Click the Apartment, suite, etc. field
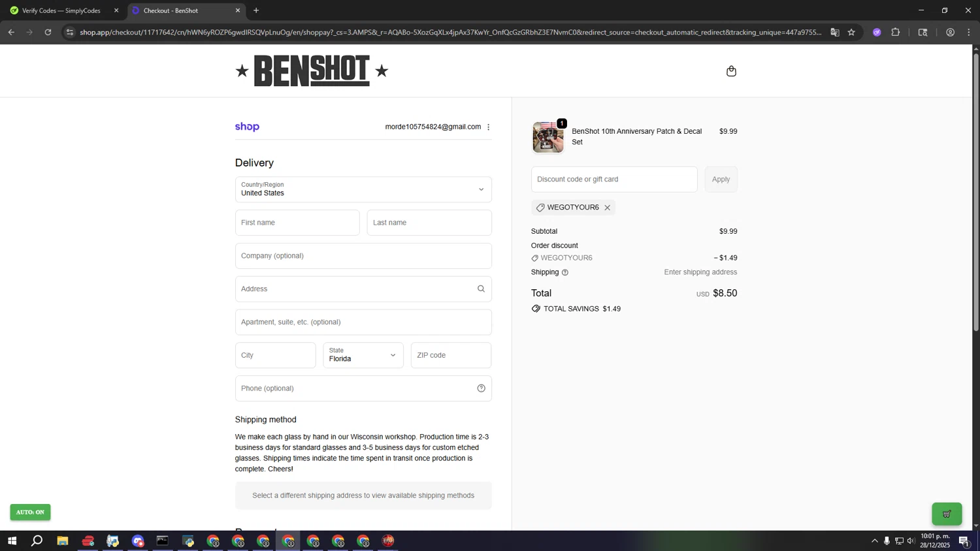980x551 pixels. pos(363,323)
